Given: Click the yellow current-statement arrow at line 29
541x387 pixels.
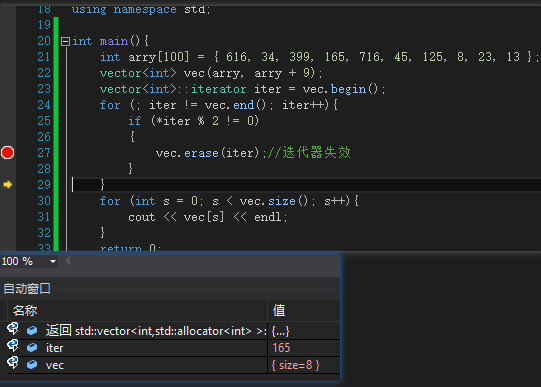Looking at the screenshot, I should [x=8, y=185].
